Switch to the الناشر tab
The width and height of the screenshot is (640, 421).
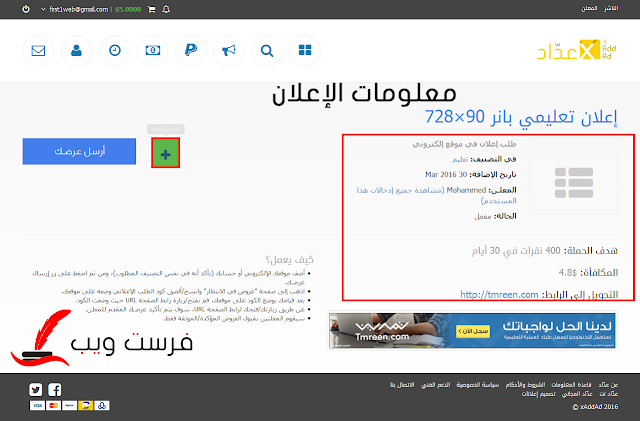click(611, 9)
